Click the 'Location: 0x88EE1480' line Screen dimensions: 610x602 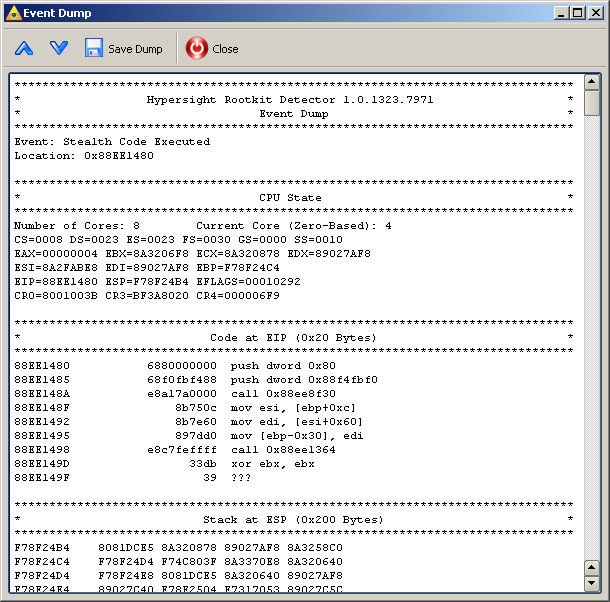click(84, 156)
